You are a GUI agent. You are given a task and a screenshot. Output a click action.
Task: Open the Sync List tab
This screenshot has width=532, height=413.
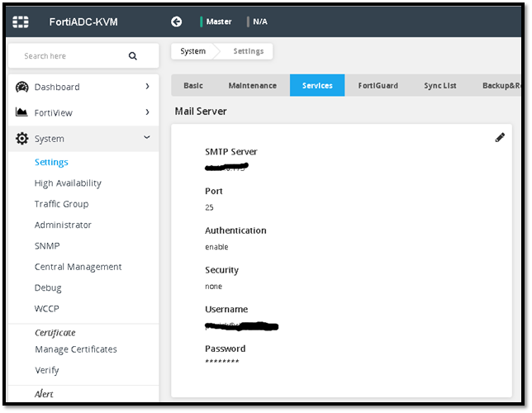pos(440,86)
